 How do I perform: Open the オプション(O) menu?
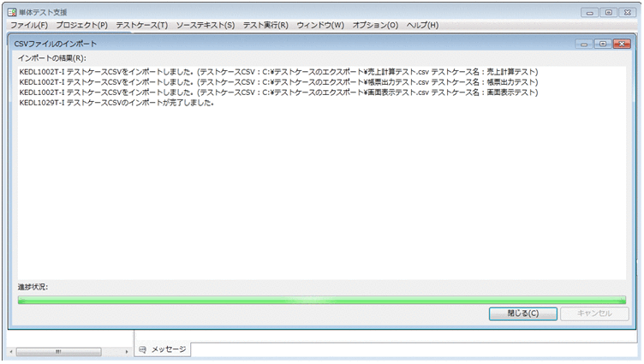[x=375, y=25]
